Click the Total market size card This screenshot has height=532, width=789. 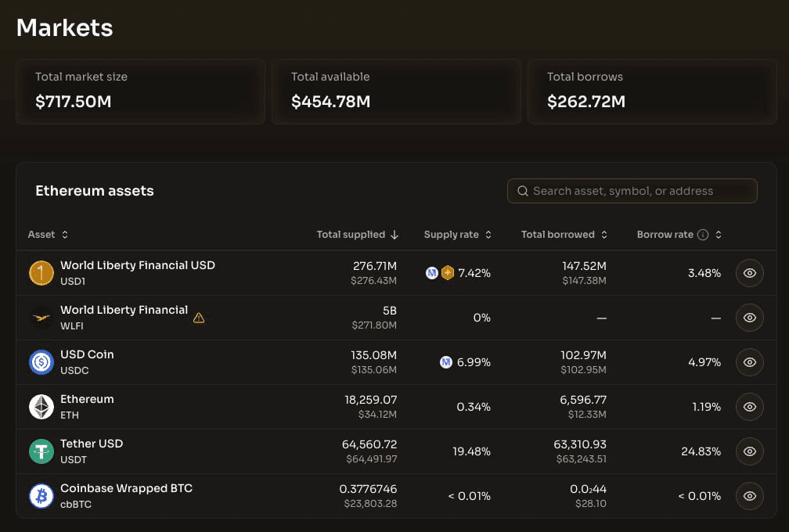(140, 91)
